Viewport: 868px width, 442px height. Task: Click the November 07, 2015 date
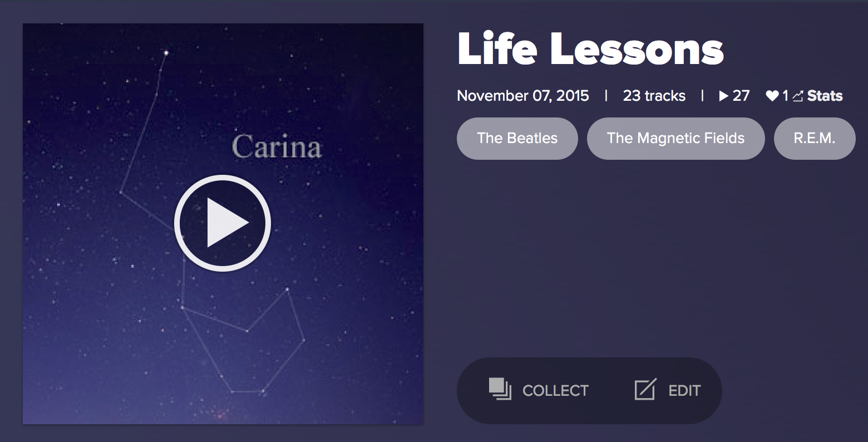[x=522, y=96]
